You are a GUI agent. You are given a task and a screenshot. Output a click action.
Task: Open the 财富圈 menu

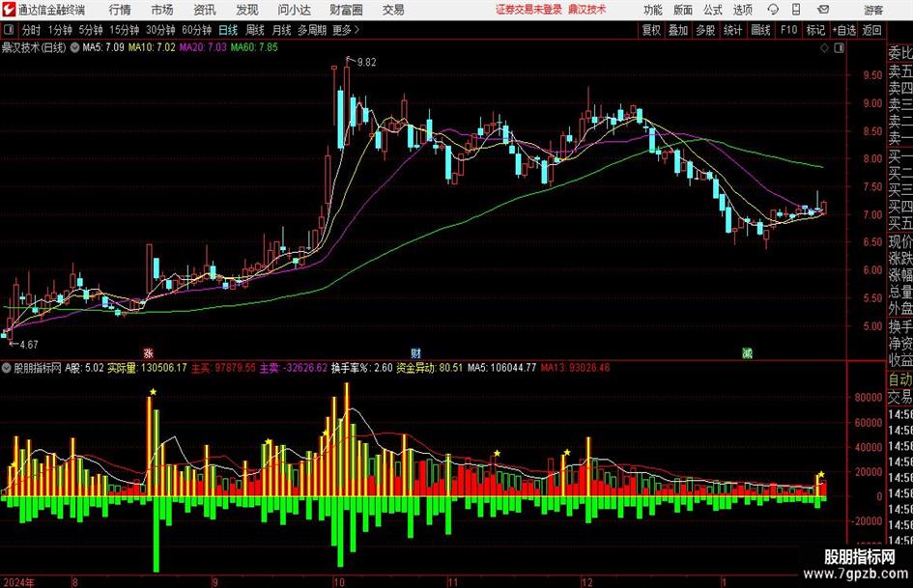(x=346, y=10)
